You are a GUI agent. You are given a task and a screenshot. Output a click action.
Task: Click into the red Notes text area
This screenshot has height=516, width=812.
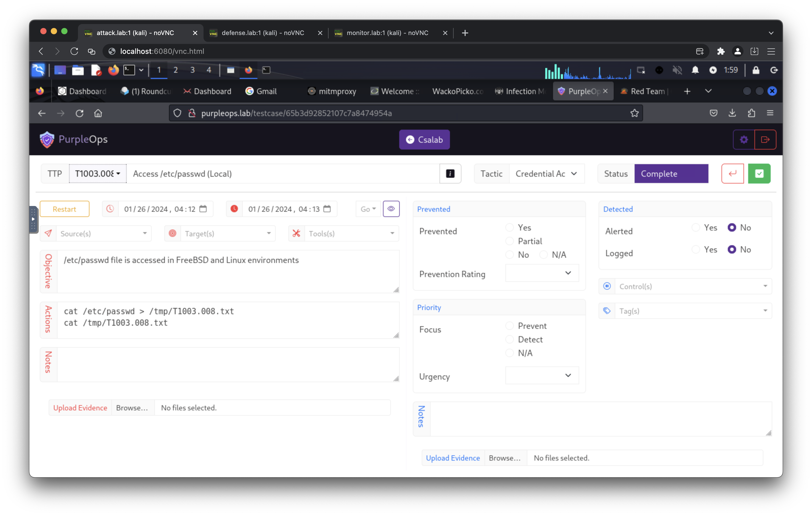tap(228, 365)
